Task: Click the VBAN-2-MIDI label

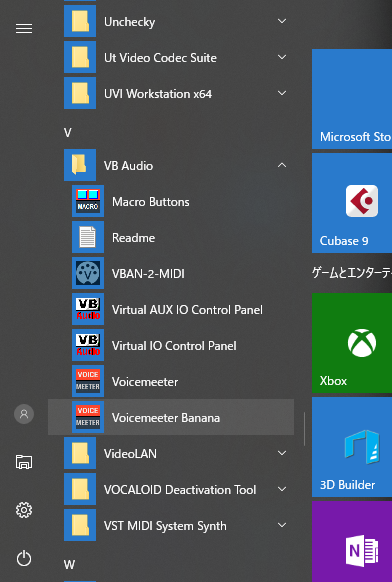Action: [148, 274]
